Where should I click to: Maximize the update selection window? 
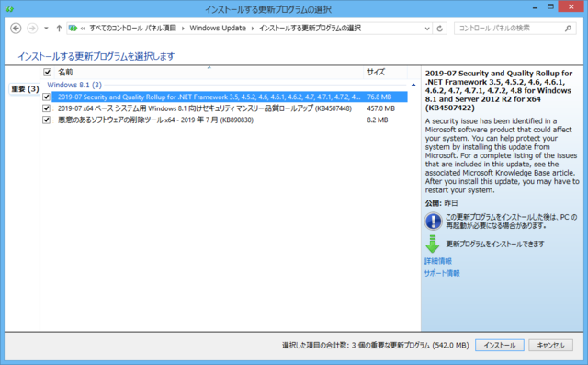(550, 6)
